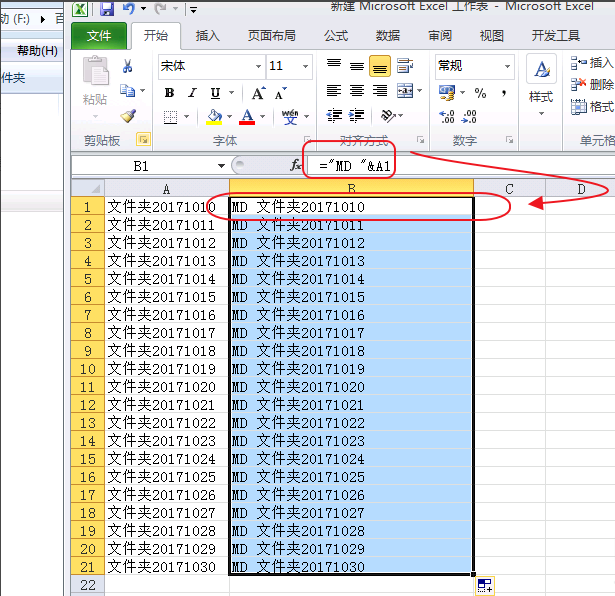Toggle bottom align button in alignment group
Viewport: 615px width, 596px height.
point(379,66)
